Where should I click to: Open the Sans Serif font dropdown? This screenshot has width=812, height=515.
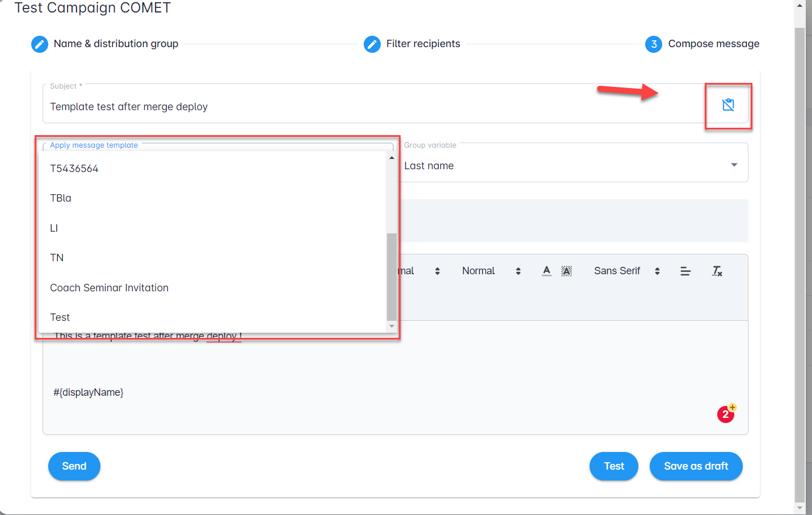click(626, 271)
